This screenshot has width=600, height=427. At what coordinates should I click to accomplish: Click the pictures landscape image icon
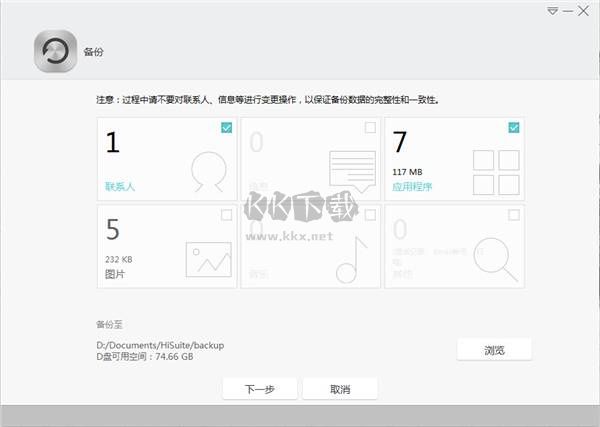[x=208, y=259]
